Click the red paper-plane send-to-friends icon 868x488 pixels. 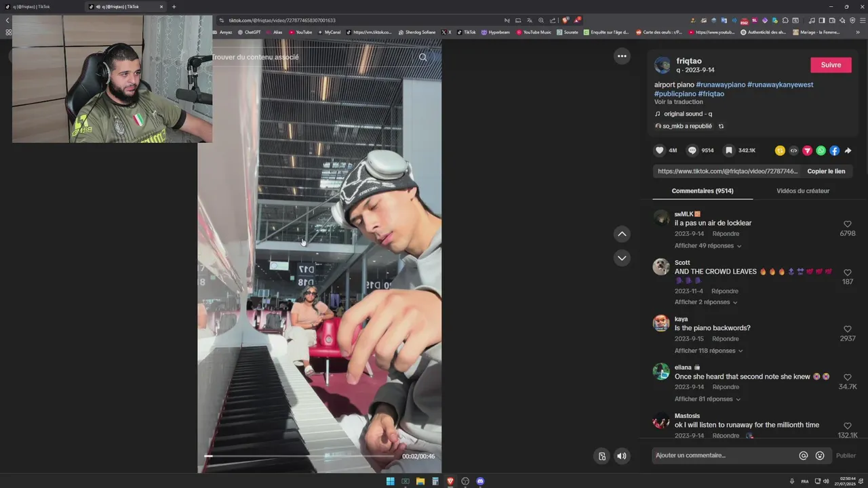(x=807, y=150)
